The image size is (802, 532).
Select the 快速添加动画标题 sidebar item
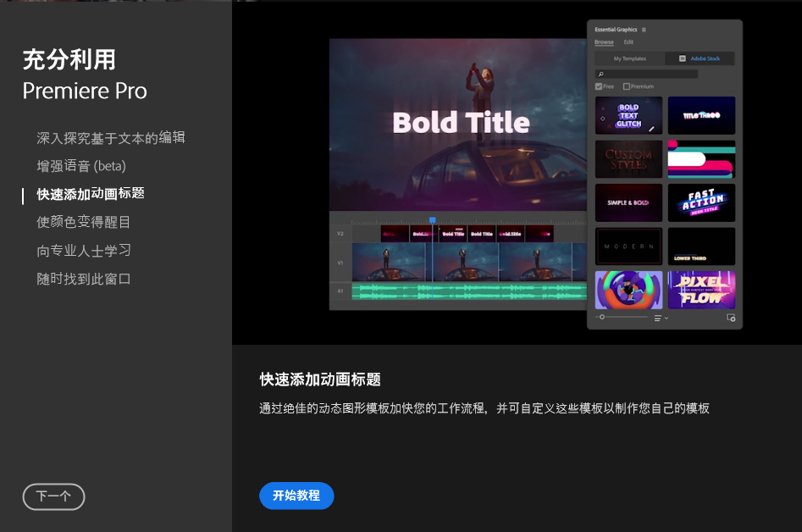91,194
